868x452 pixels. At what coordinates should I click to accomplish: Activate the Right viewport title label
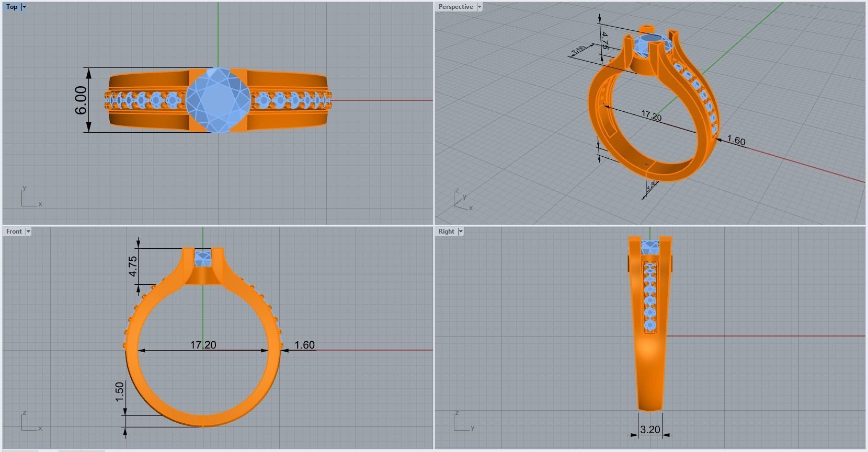tap(447, 231)
